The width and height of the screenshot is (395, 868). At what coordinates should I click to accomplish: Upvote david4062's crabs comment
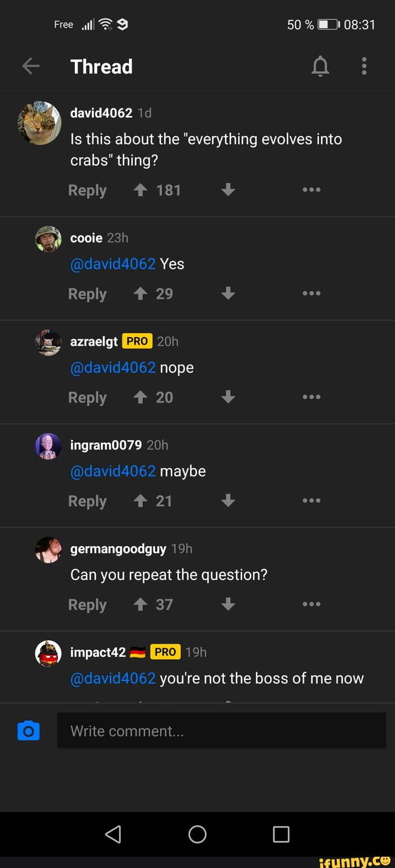pos(140,190)
